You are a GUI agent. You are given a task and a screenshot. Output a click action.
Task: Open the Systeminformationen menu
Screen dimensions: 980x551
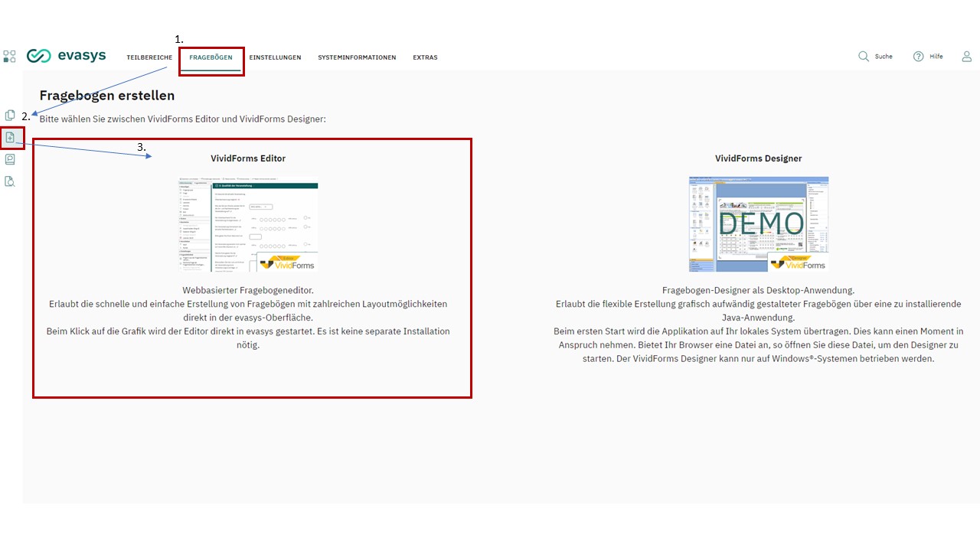pos(357,57)
